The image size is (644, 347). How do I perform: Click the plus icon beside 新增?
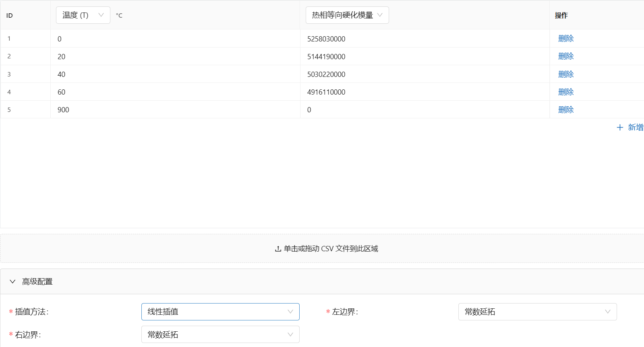click(620, 127)
